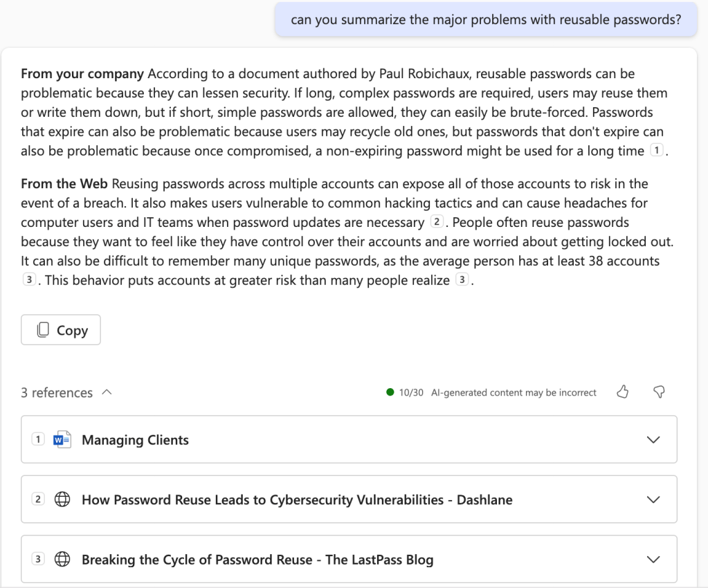Click the green status dot near 10/30

(x=390, y=393)
